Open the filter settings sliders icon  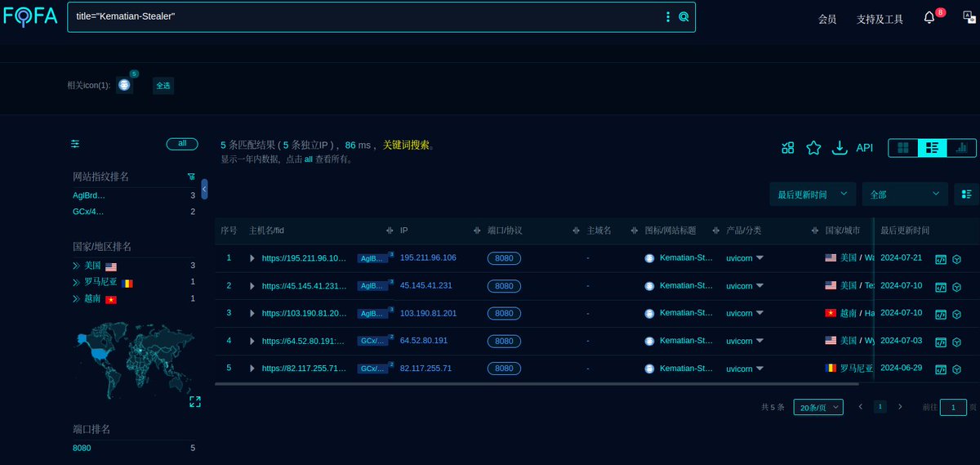coord(75,144)
